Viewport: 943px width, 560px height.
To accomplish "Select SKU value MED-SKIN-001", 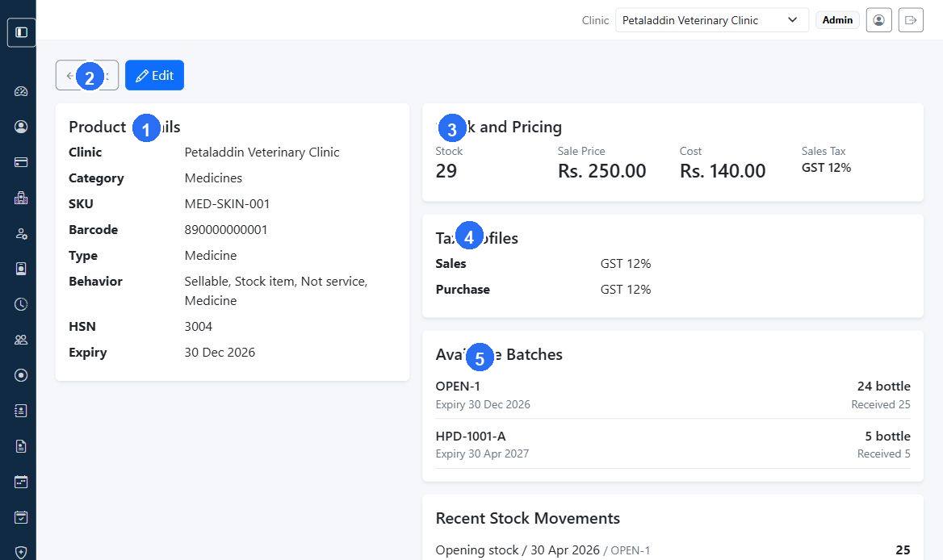I will pyautogui.click(x=227, y=203).
